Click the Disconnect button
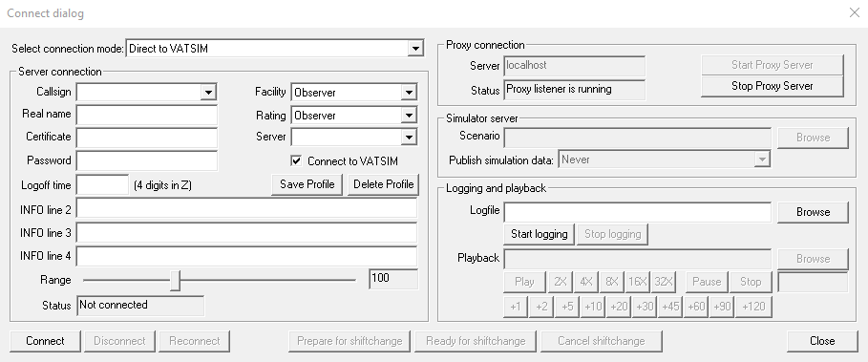 pyautogui.click(x=119, y=341)
